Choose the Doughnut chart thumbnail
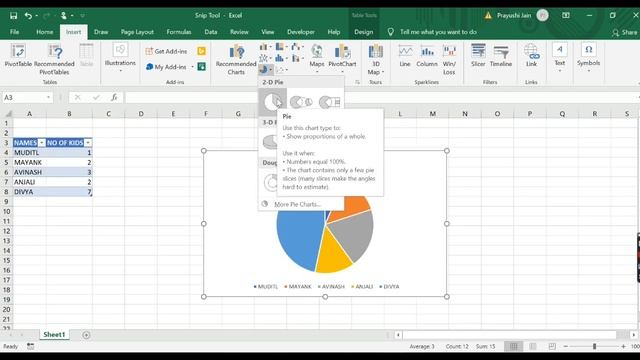This screenshot has width=640, height=360. [270, 182]
